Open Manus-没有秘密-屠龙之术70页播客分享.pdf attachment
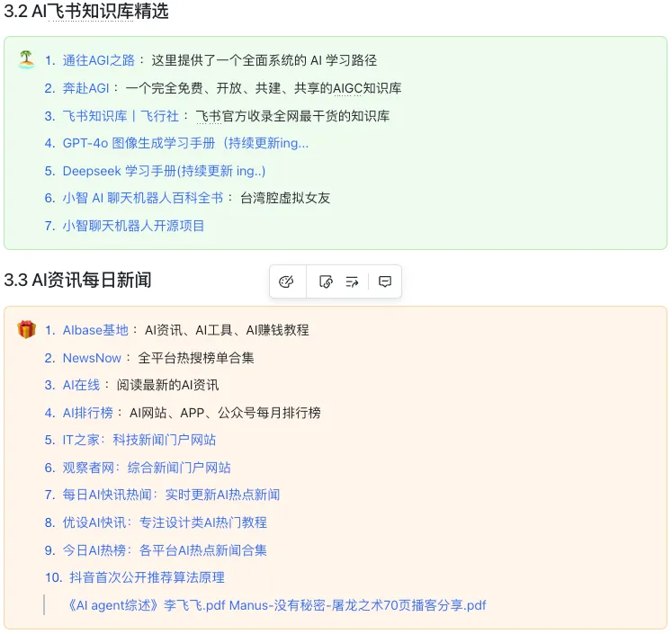672x634 pixels. (358, 605)
